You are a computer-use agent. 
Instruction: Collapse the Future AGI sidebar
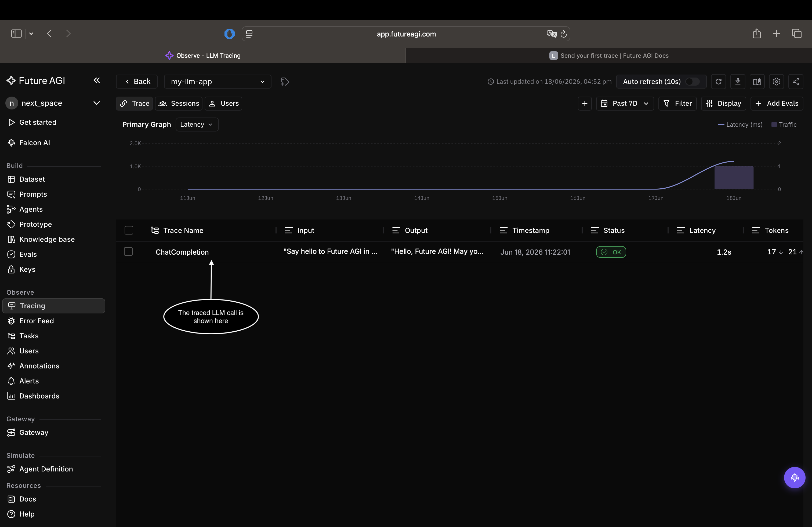coord(97,80)
